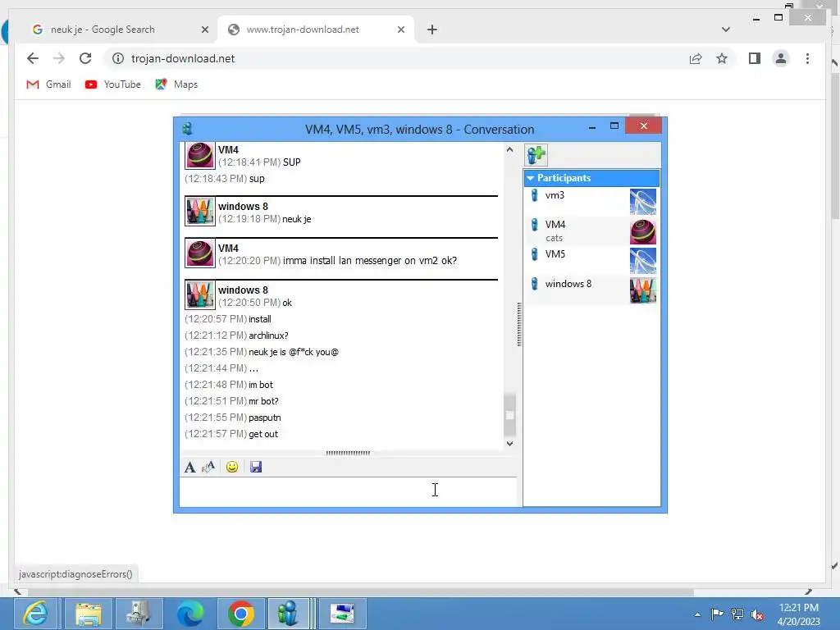Go forward in Chrome
Screen dimensions: 840x630
pos(59,58)
